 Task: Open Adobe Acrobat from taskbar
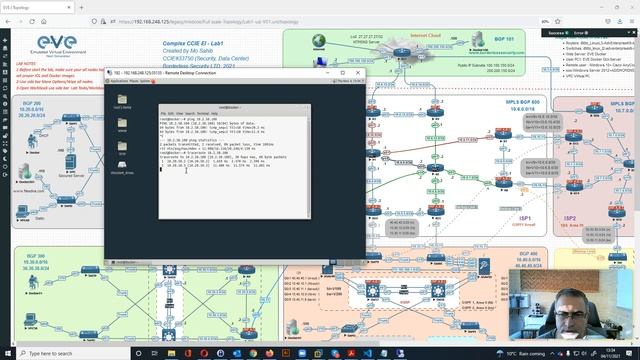tap(351, 353)
